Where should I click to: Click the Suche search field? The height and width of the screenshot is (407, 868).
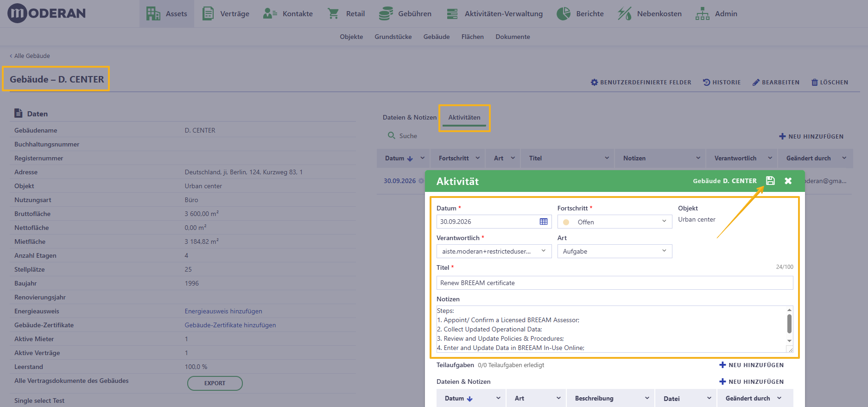click(x=408, y=136)
